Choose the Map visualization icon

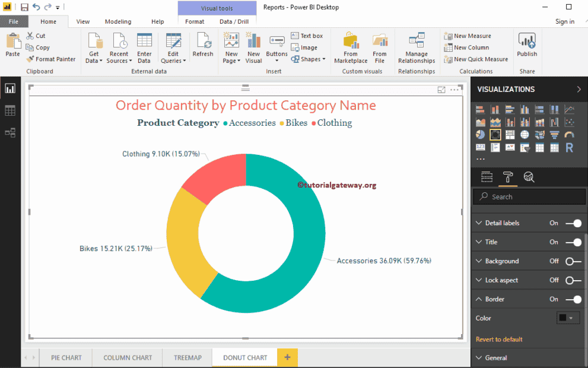pyautogui.click(x=526, y=134)
